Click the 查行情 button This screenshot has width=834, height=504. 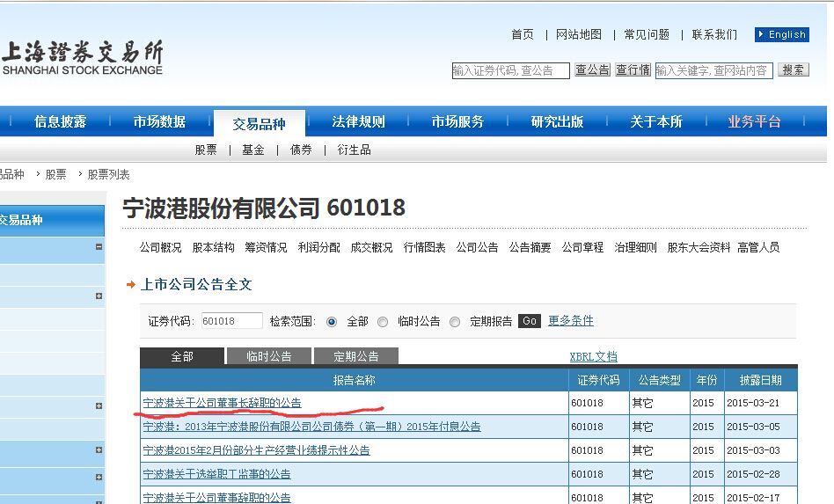pyautogui.click(x=633, y=69)
